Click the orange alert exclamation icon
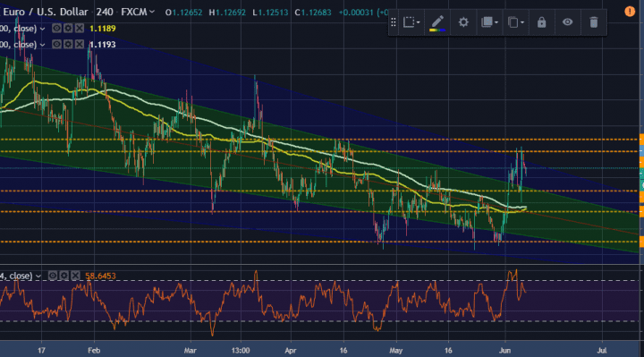Screen dimensions: 644x357 pyautogui.click(x=630, y=12)
